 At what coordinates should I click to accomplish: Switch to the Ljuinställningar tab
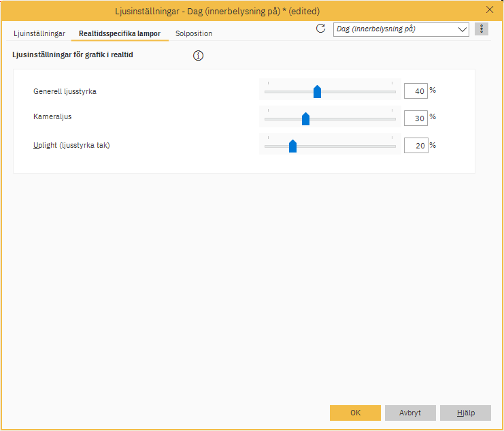39,33
